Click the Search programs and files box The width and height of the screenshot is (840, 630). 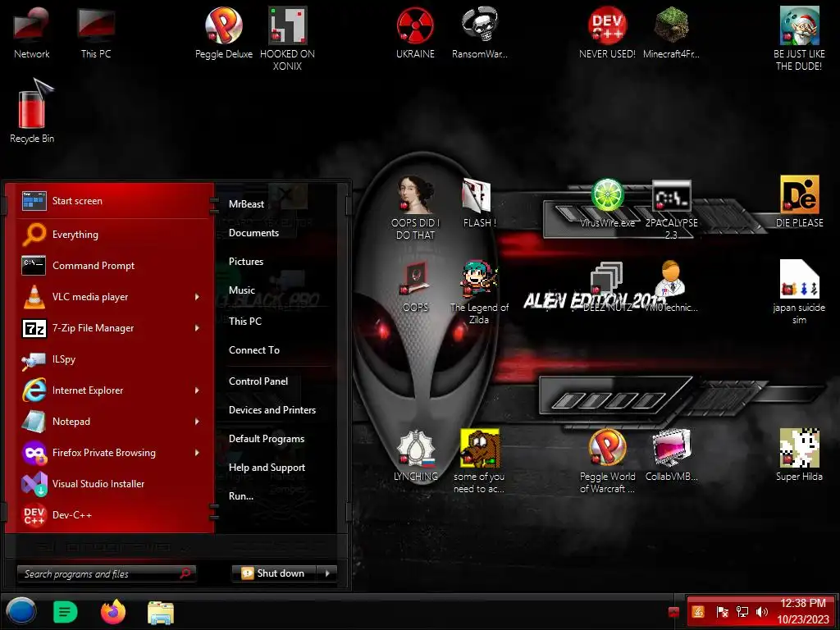tap(106, 573)
